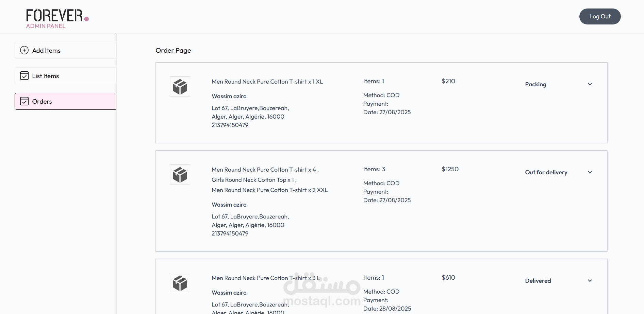Select the Orders sidebar tab
The image size is (644, 314).
(42, 102)
